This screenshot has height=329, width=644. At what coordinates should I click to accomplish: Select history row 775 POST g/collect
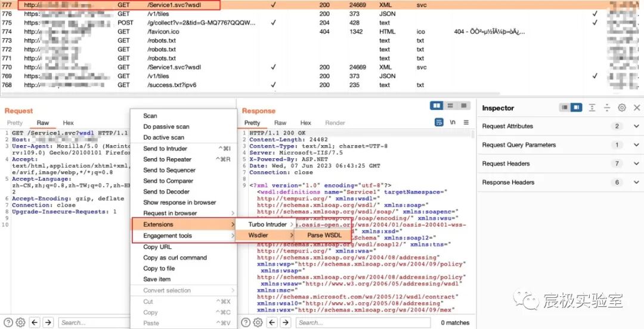click(x=322, y=23)
